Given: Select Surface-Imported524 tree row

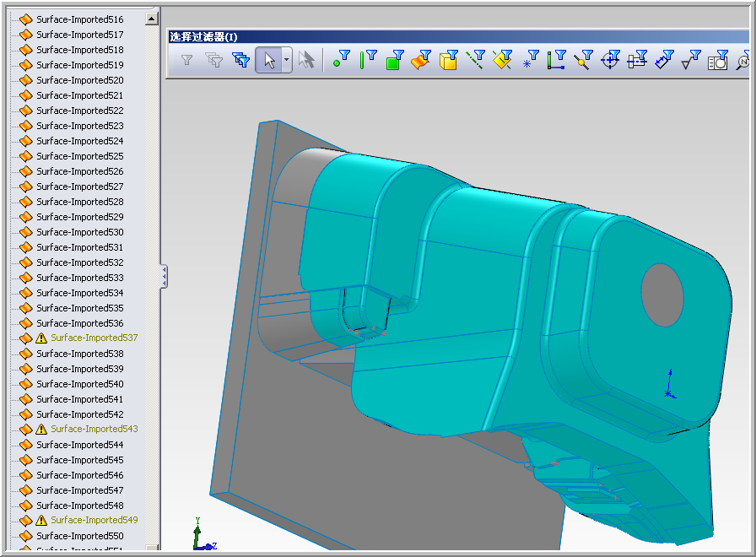Looking at the screenshot, I should click(x=80, y=141).
